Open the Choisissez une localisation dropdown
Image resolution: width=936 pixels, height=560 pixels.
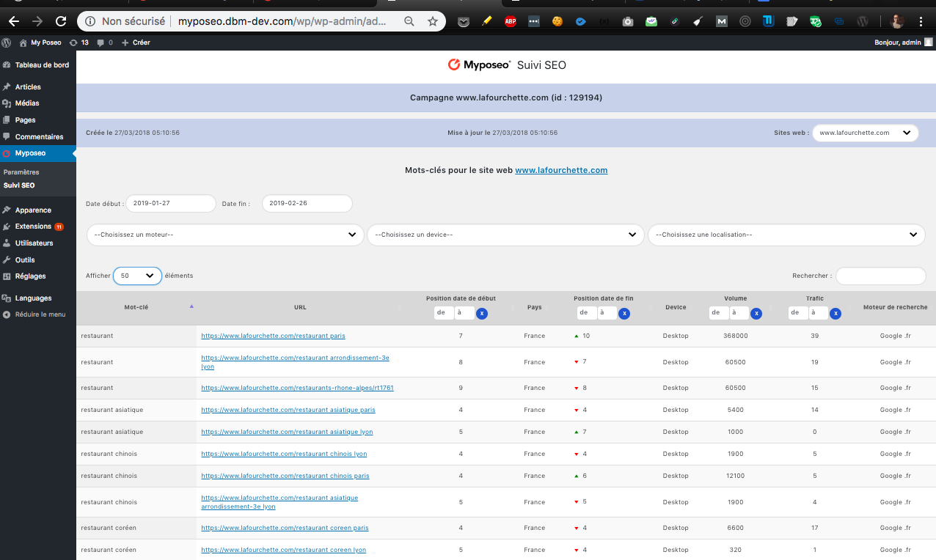pos(786,235)
